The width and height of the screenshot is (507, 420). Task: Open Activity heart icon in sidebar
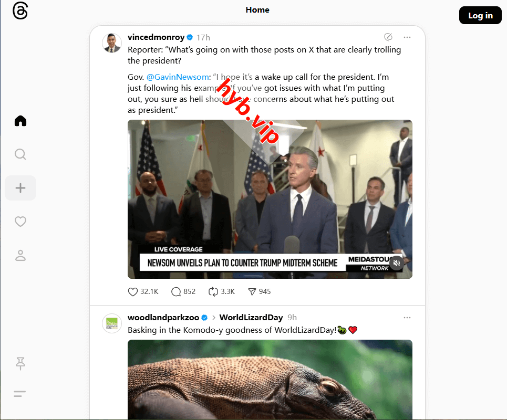[x=20, y=222]
